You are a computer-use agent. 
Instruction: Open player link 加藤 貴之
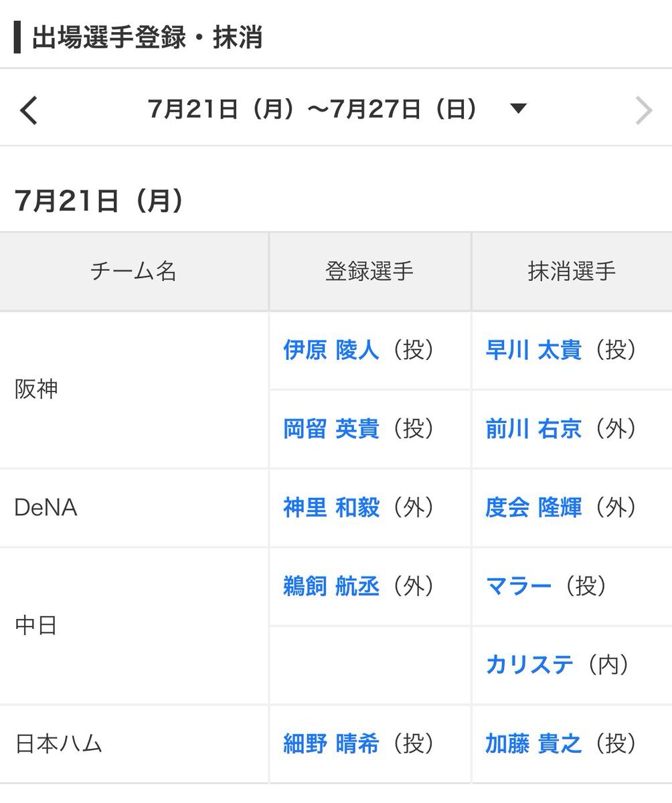533,744
